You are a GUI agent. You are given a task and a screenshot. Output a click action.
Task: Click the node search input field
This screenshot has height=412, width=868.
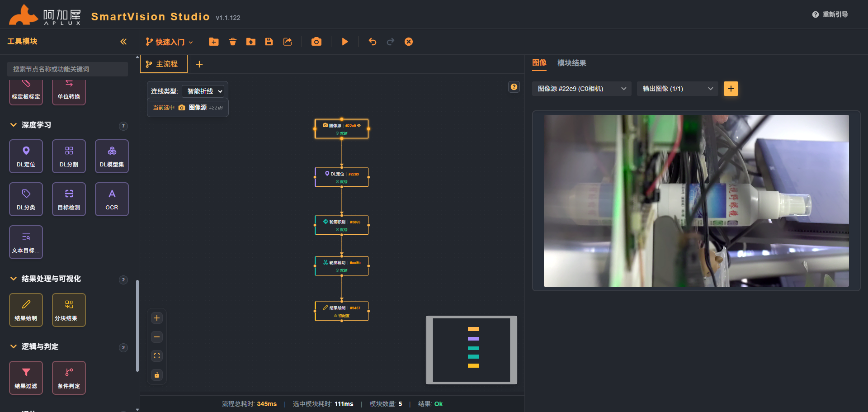(x=68, y=69)
